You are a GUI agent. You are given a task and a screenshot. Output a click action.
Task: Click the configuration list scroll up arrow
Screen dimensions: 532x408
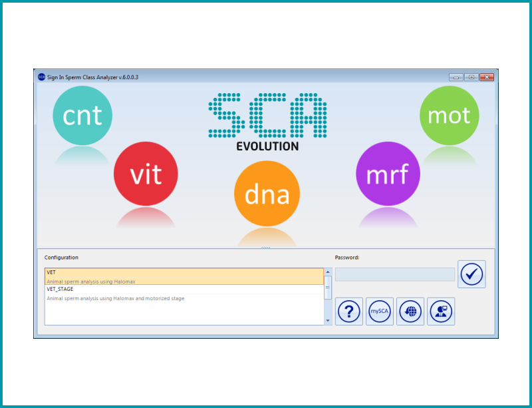coord(328,272)
